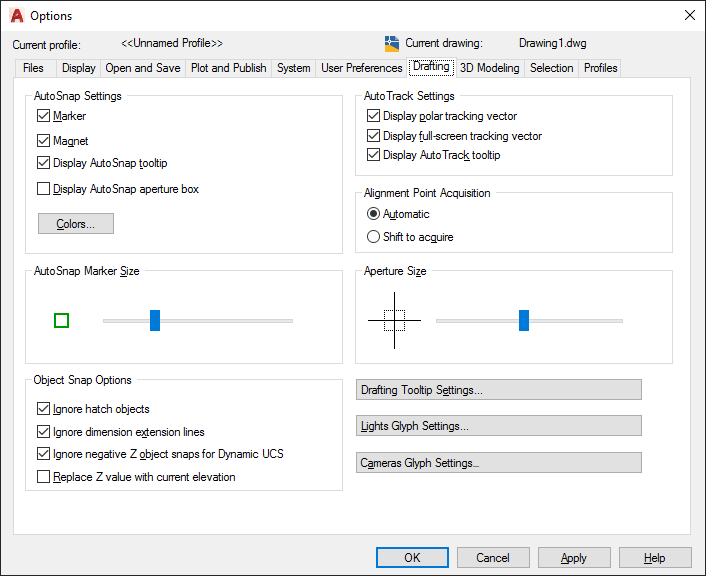Close the Options dialog window
The image size is (706, 576).
click(x=689, y=16)
